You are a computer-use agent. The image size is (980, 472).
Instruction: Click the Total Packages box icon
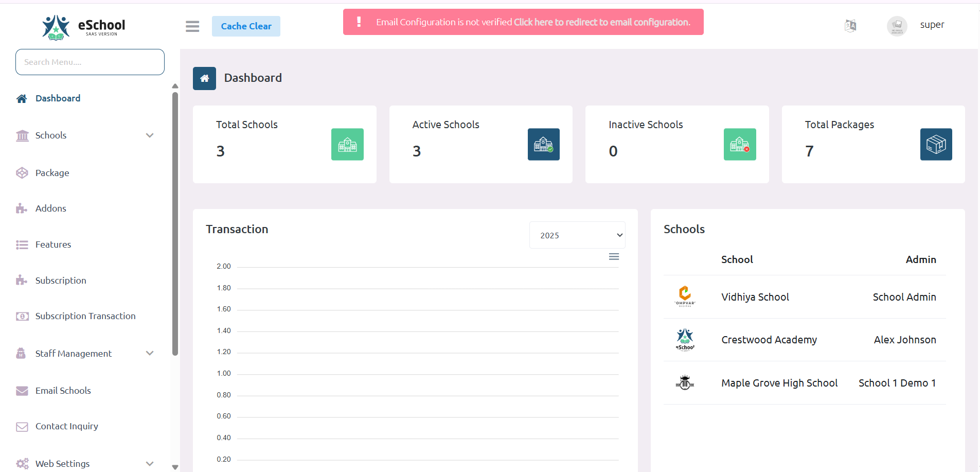(x=936, y=144)
